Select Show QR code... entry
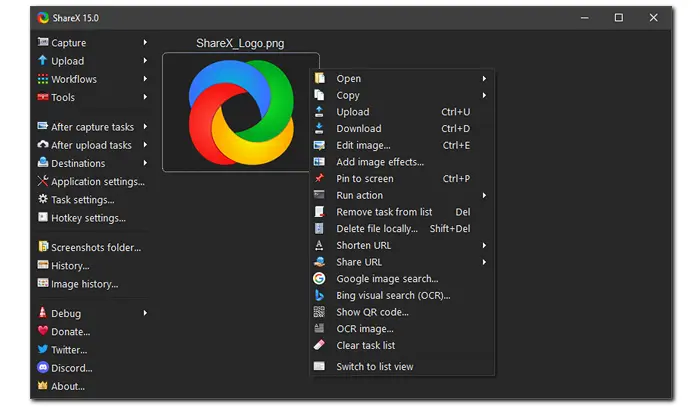This screenshot has height=407, width=700. [402, 312]
